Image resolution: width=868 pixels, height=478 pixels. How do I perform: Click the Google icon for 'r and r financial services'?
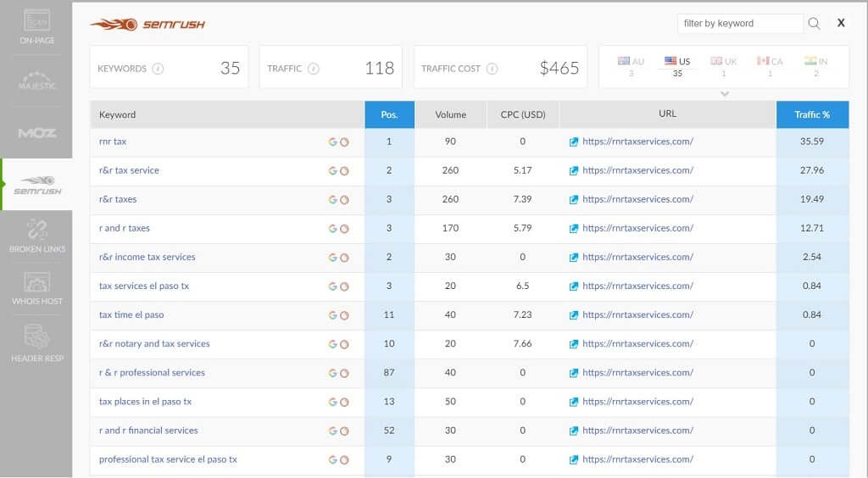pos(332,431)
